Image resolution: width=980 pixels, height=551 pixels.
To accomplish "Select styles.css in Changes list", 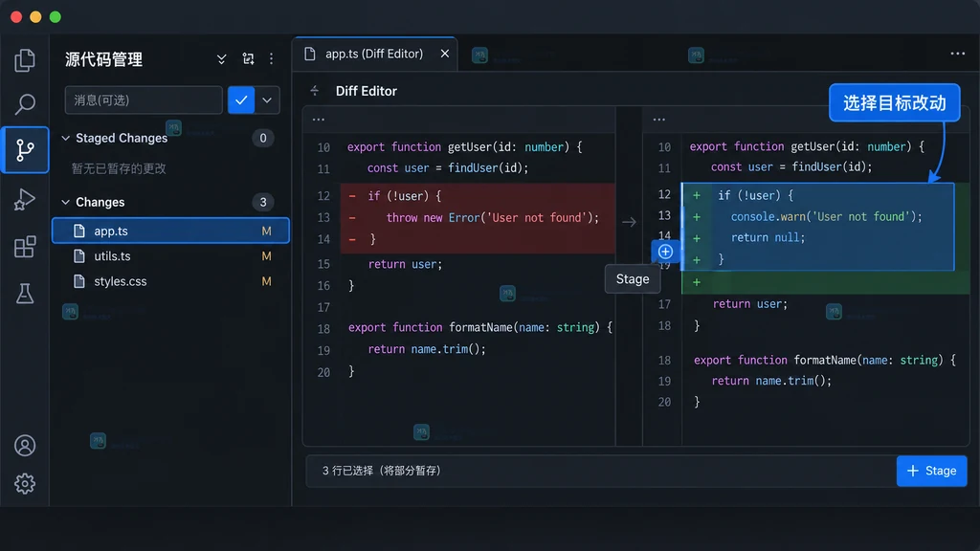I will [x=170, y=281].
